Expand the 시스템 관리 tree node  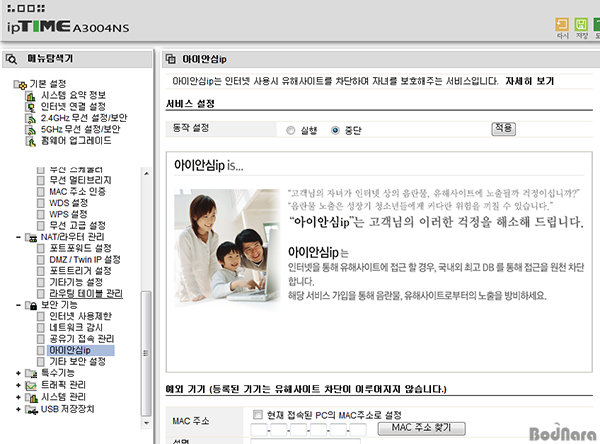pyautogui.click(x=18, y=397)
